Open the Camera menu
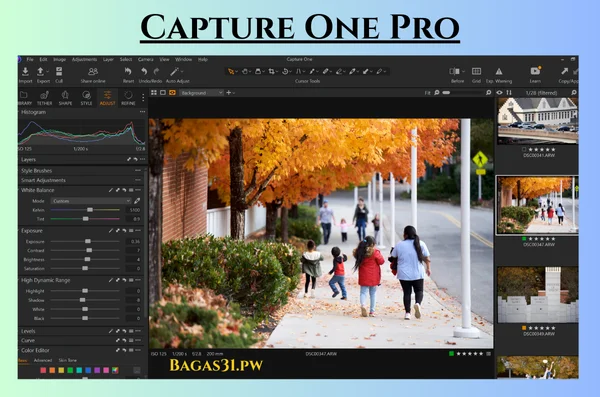Image resolution: width=600 pixels, height=397 pixels. point(145,59)
